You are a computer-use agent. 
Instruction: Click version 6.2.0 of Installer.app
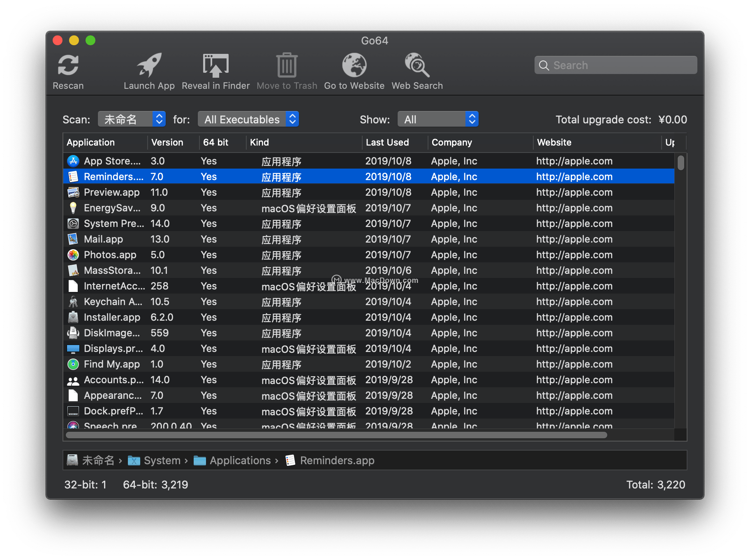[162, 317]
